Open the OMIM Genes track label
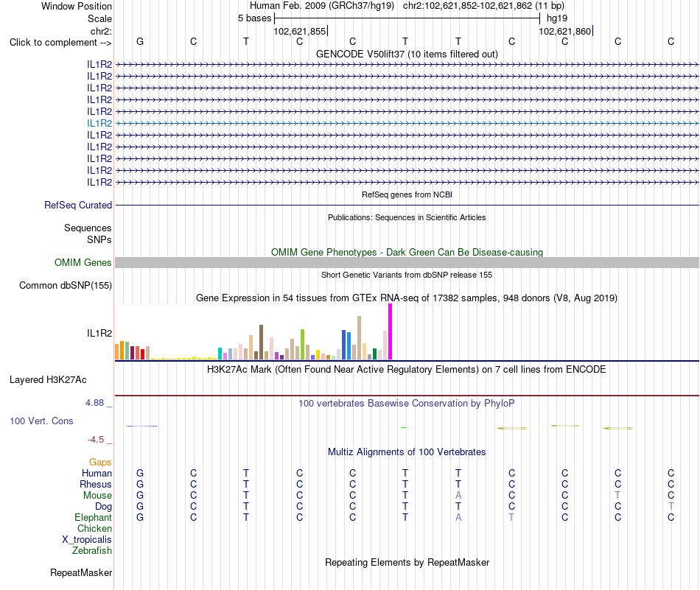This screenshot has height=590, width=700. pyautogui.click(x=83, y=262)
